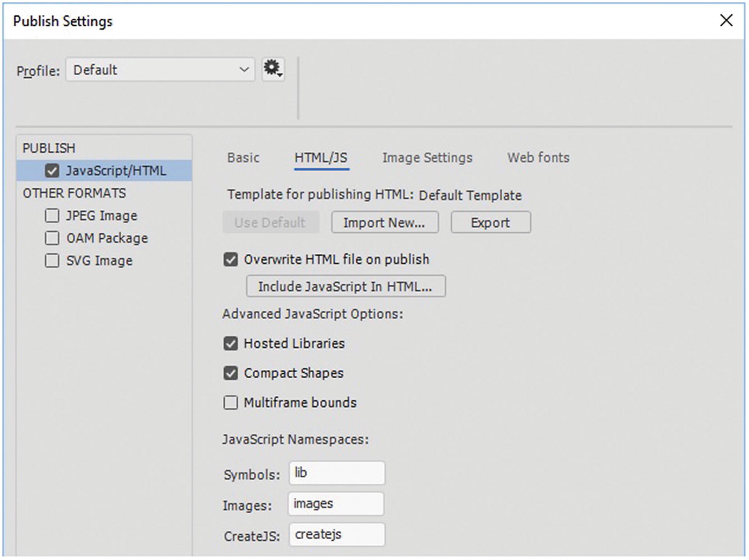Open the profile options gear icon
749x560 pixels.
point(273,69)
